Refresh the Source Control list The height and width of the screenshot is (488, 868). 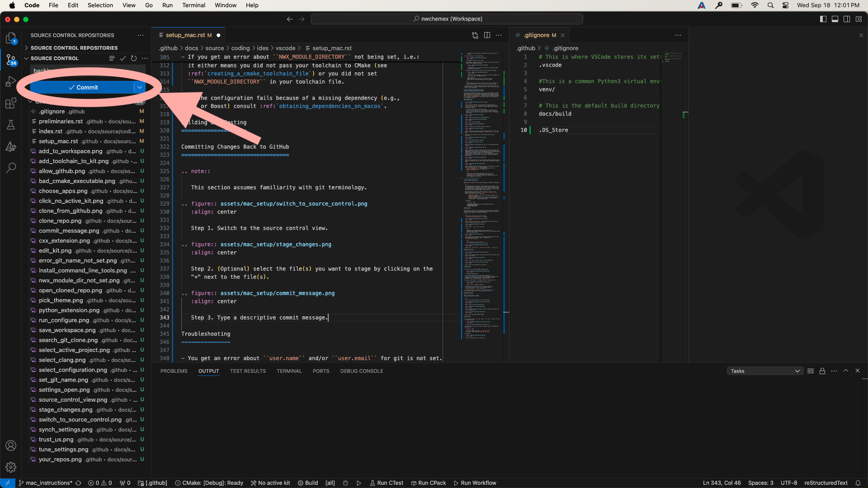pyautogui.click(x=134, y=58)
